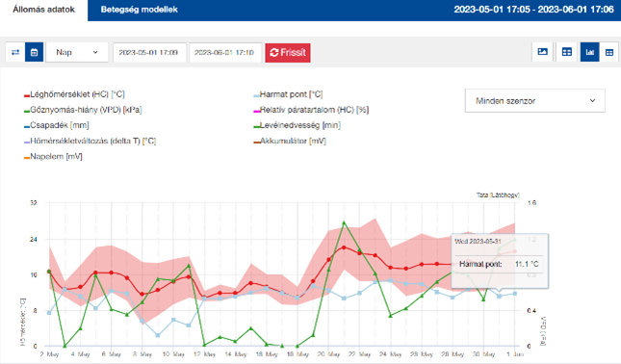Open the Állomás adatok tab
The image size is (621, 364).
tap(43, 10)
